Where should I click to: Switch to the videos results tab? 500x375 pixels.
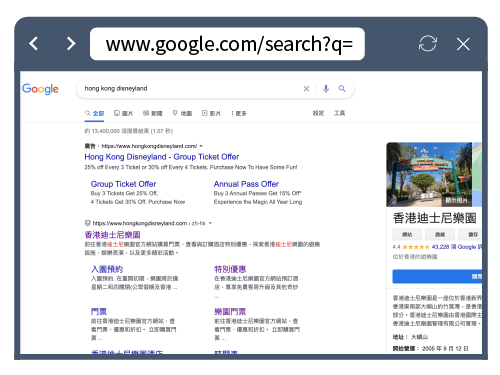coord(211,113)
